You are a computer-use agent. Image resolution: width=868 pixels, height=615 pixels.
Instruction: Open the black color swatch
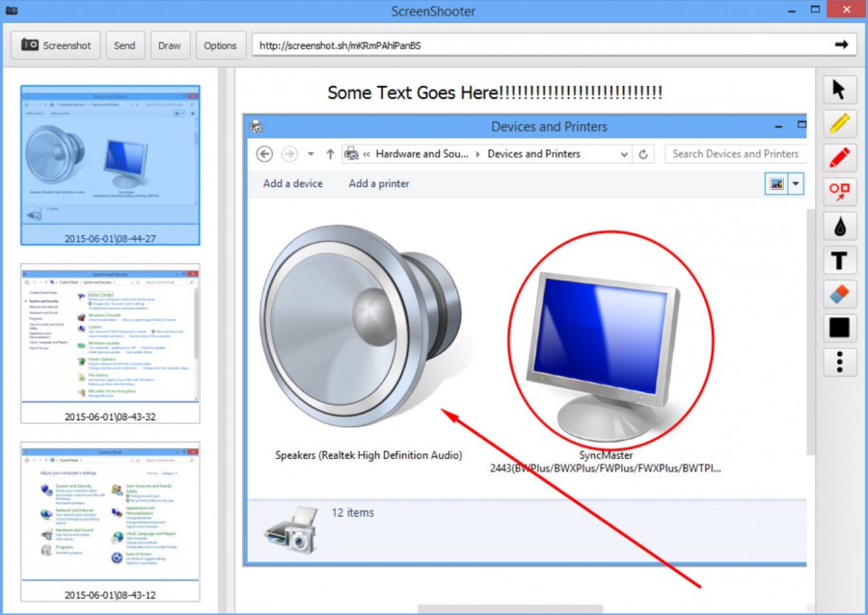(x=838, y=328)
